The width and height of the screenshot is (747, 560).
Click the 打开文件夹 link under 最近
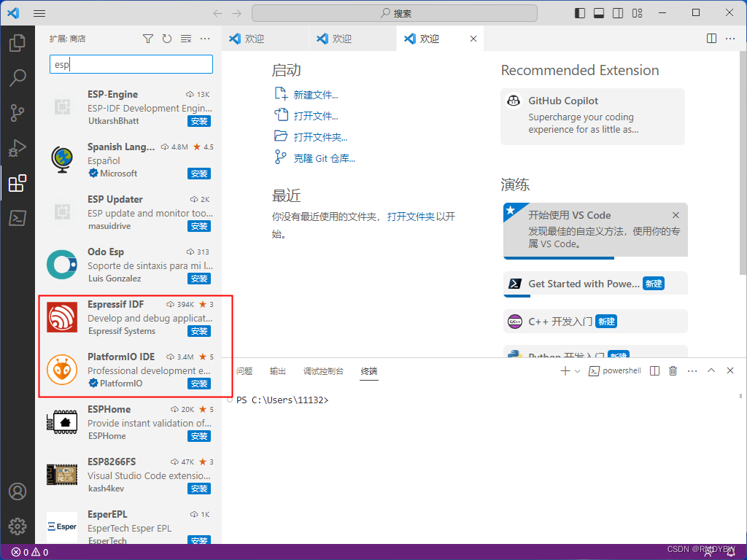[411, 217]
